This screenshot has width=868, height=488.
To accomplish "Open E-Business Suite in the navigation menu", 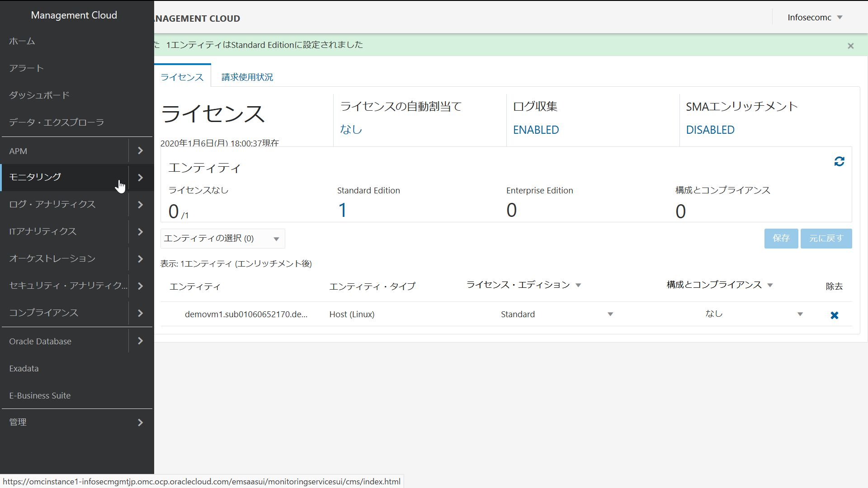I will (40, 395).
